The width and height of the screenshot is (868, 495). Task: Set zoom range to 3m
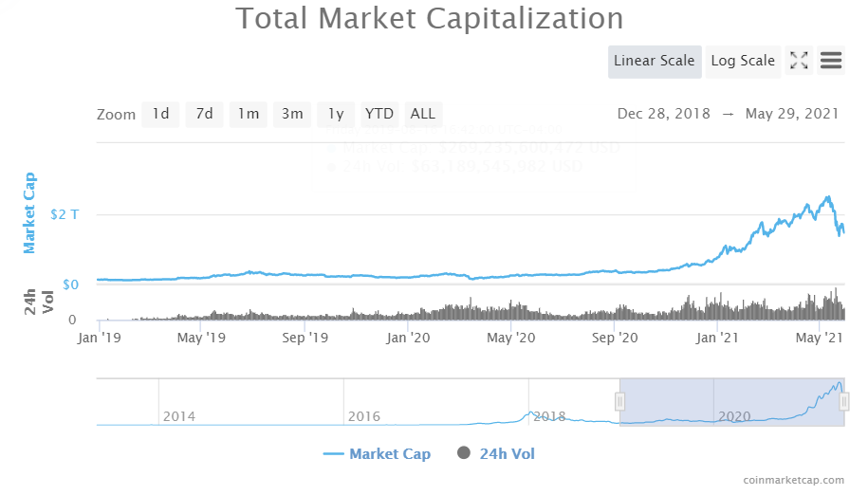[291, 114]
